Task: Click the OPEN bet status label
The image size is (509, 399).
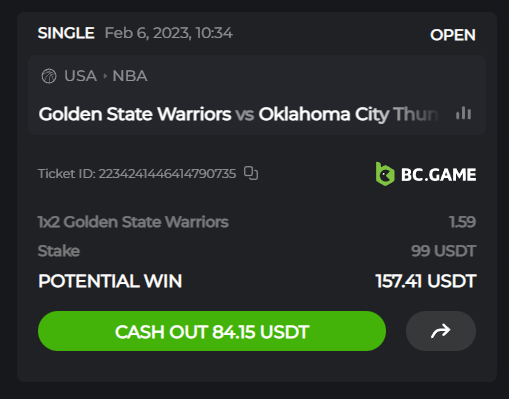Action: click(453, 35)
